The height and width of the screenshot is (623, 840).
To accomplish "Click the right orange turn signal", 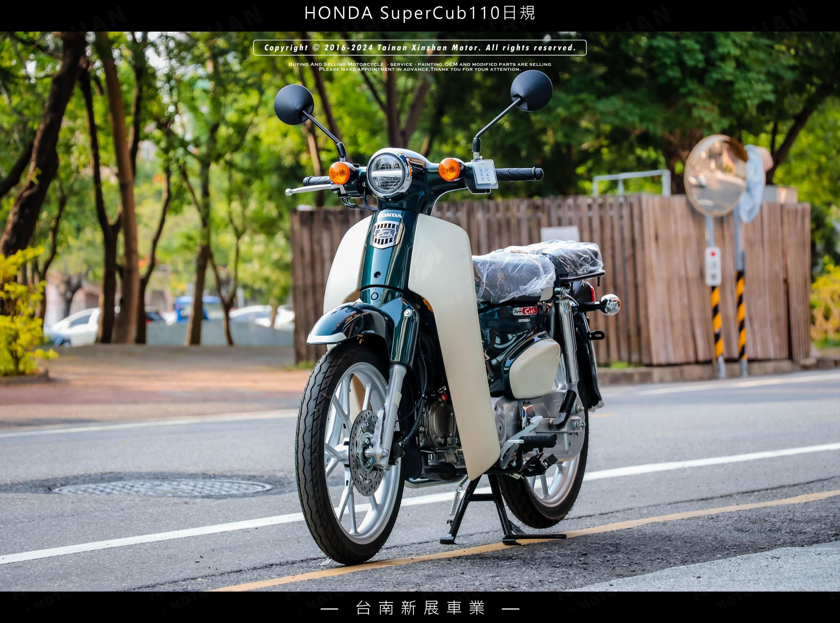I will coord(449,169).
